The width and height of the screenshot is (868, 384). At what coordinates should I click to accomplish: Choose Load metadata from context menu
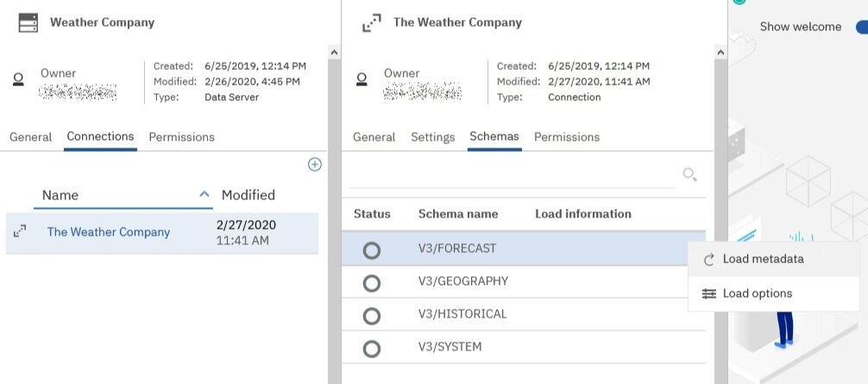[774, 259]
